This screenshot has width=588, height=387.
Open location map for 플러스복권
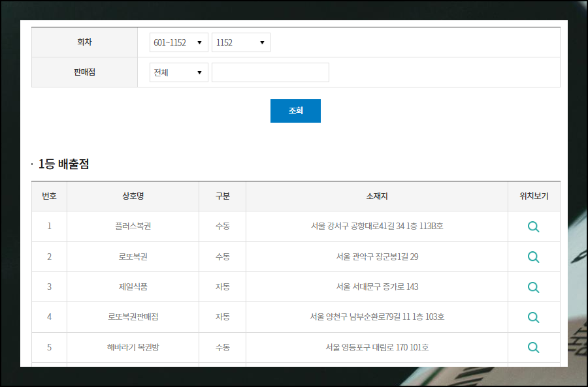[x=533, y=226]
